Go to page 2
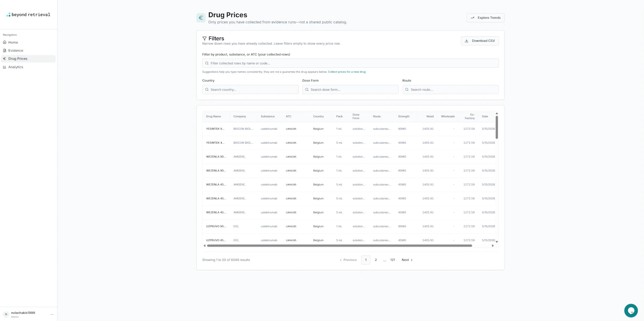 (376, 260)
